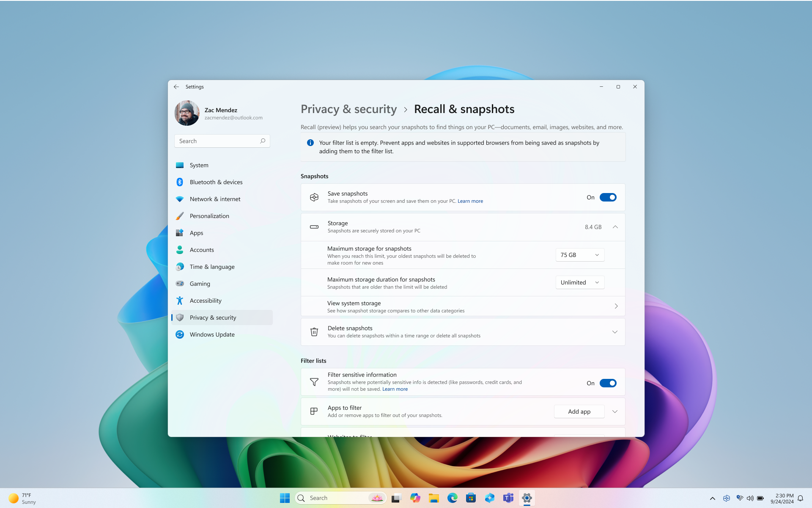The image size is (812, 508).
Task: Click the Delete snapshots trash icon
Action: tap(314, 331)
